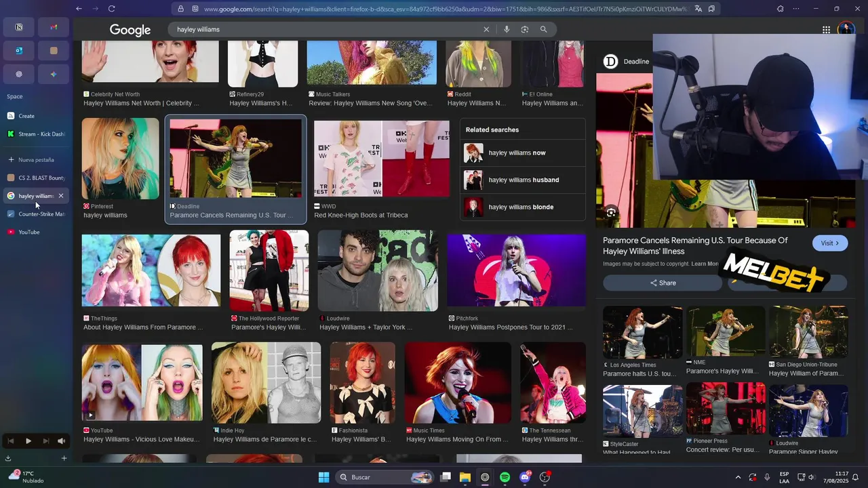
Task: Open File Explorer from the taskbar
Action: [465, 477]
